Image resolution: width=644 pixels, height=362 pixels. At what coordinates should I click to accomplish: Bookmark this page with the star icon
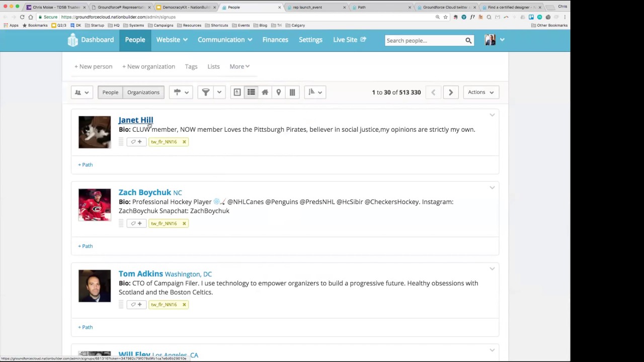click(445, 17)
